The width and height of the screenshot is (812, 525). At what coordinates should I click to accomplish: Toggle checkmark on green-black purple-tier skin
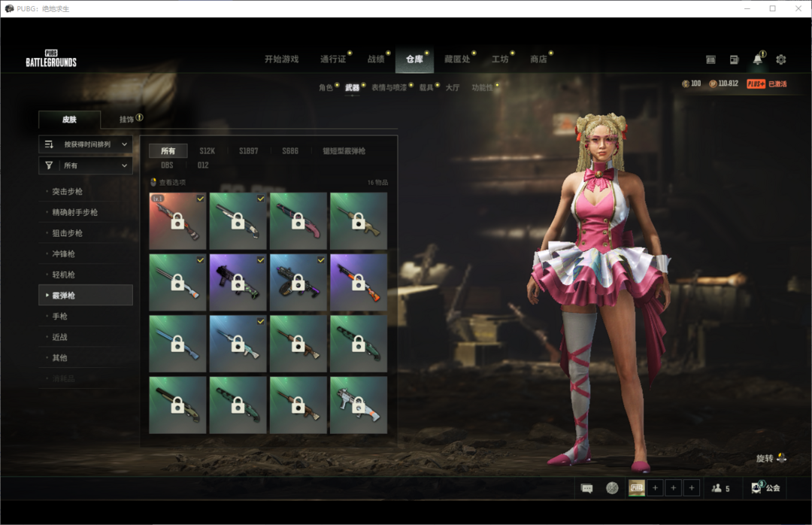point(260,259)
